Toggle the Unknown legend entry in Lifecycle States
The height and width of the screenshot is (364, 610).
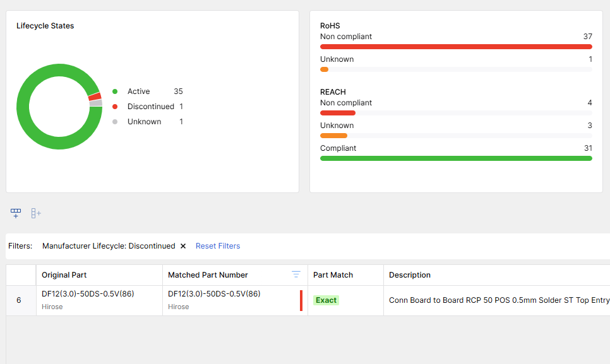click(x=144, y=122)
